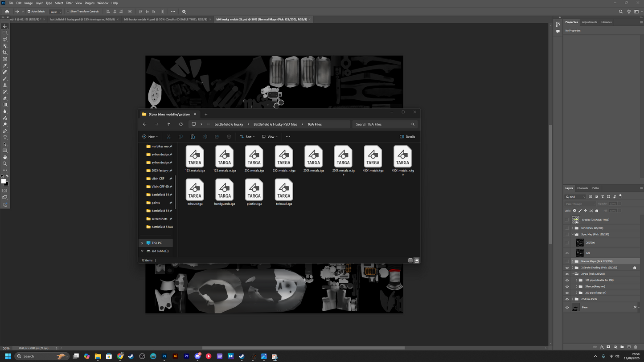Viewport: 644px width, 362px height.
Task: Open the Filter menu
Action: [x=69, y=3]
